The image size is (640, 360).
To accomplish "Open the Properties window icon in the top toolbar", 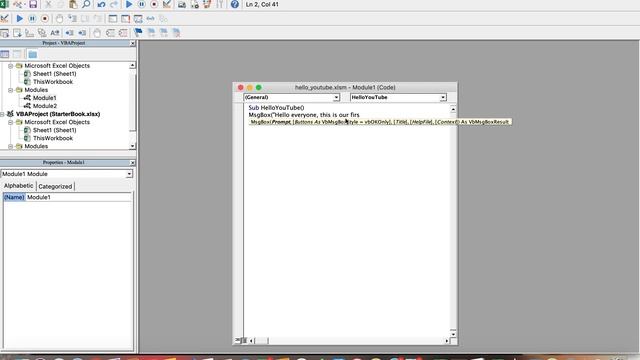I will (195, 4).
